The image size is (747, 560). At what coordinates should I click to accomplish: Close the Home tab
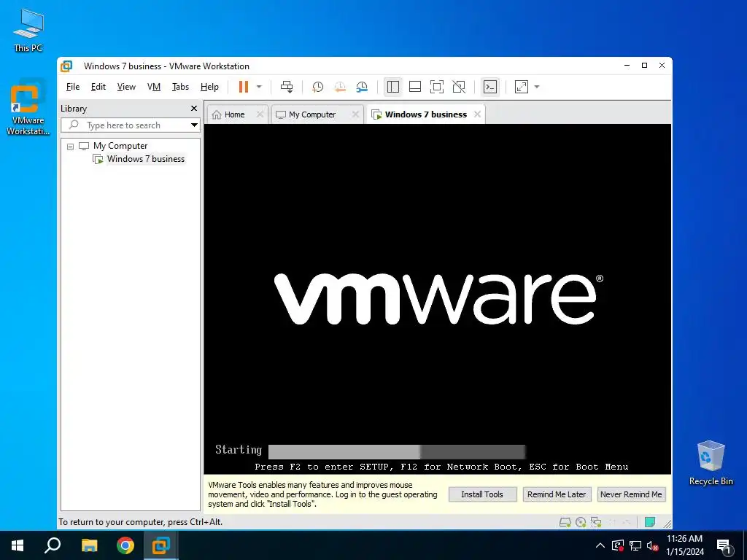pos(260,114)
